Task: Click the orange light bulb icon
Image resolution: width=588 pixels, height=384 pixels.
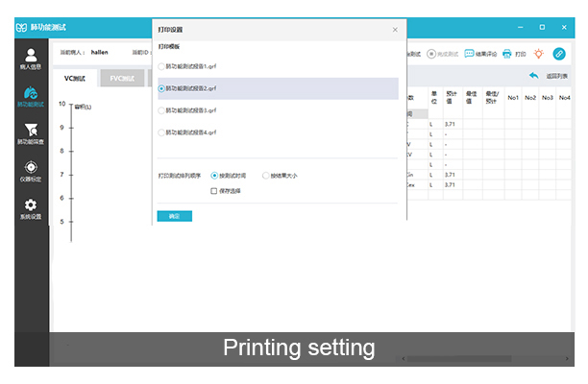Action: tap(538, 54)
